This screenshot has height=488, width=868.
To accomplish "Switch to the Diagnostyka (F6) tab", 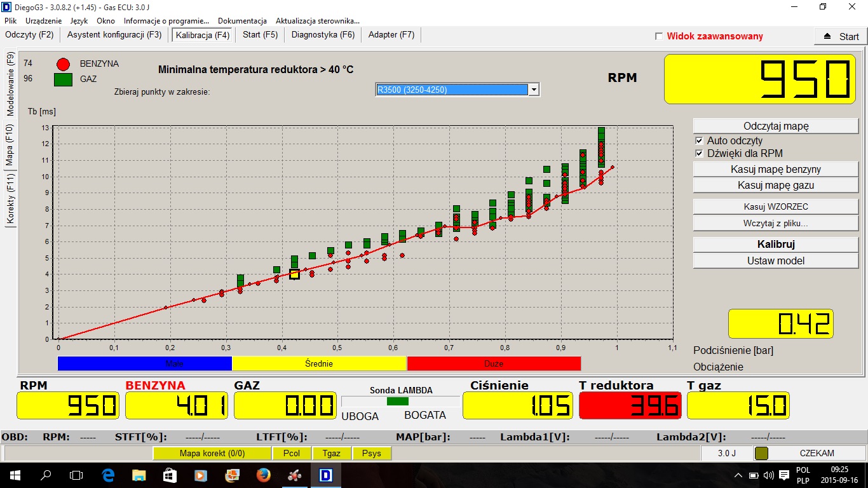I will click(323, 35).
